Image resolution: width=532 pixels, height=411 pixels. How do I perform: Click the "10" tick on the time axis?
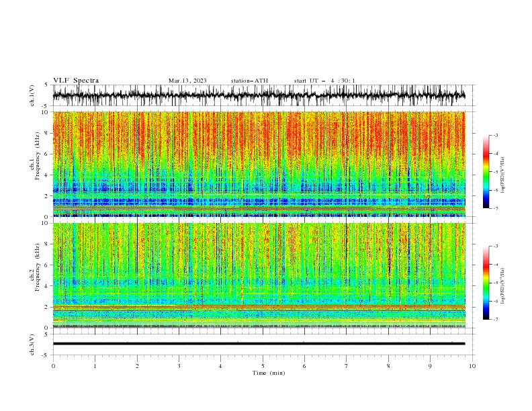[x=472, y=366]
